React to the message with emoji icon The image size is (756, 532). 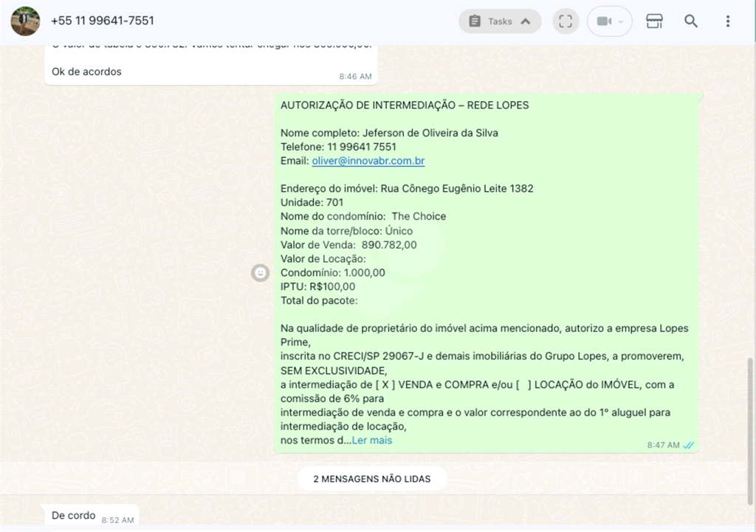pyautogui.click(x=260, y=273)
